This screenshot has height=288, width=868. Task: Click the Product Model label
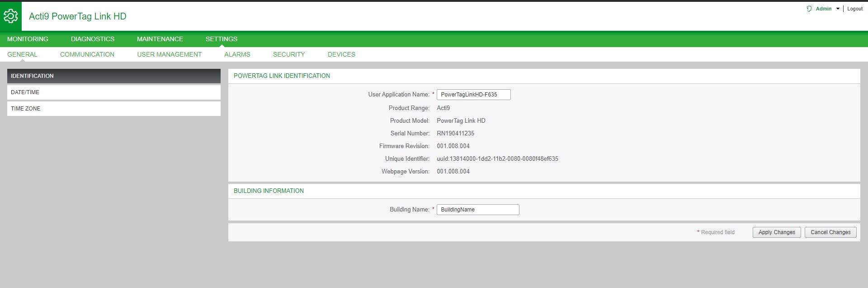click(x=410, y=121)
